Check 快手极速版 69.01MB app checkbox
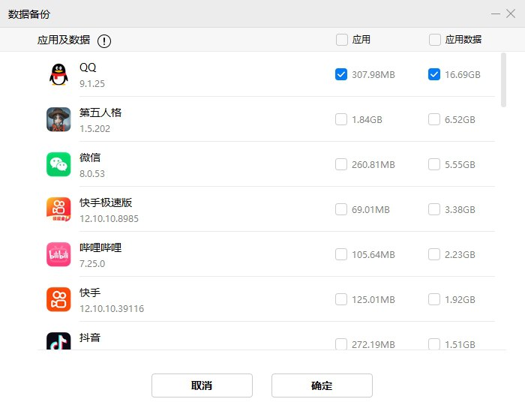This screenshot has width=525, height=420. pos(341,209)
